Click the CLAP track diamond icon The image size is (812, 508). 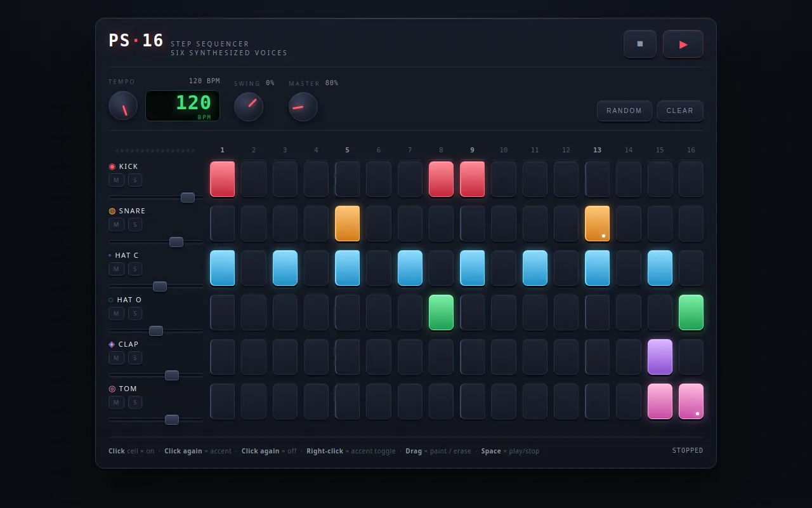[x=112, y=344]
